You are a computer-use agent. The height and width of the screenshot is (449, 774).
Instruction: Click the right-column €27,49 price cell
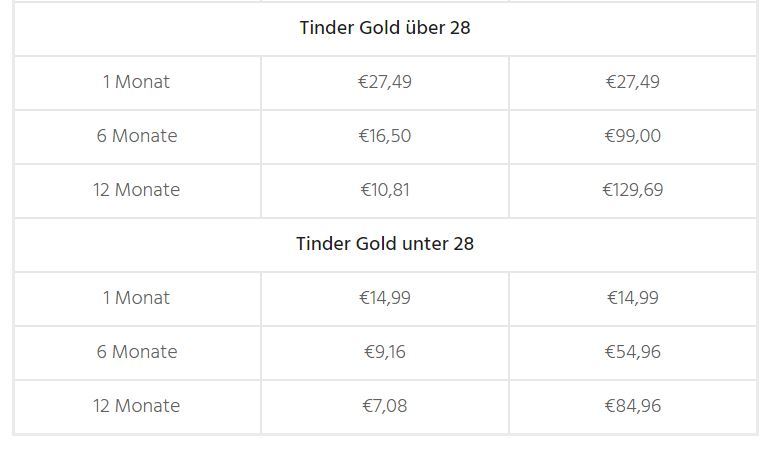[x=633, y=82]
